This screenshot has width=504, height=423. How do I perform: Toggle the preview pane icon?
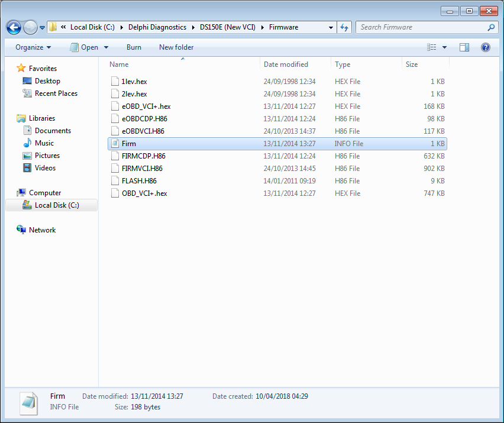pos(464,47)
